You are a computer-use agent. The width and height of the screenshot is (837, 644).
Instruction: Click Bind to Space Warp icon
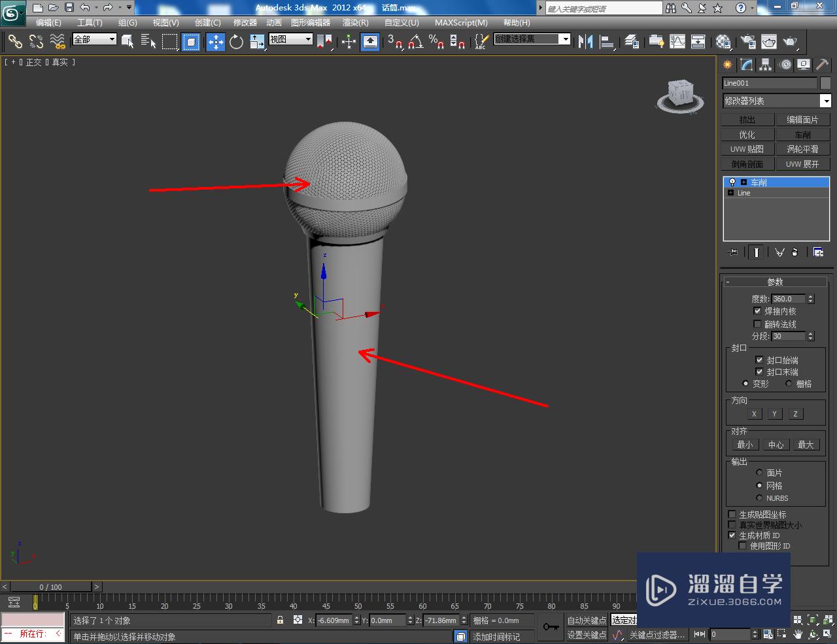coord(58,42)
